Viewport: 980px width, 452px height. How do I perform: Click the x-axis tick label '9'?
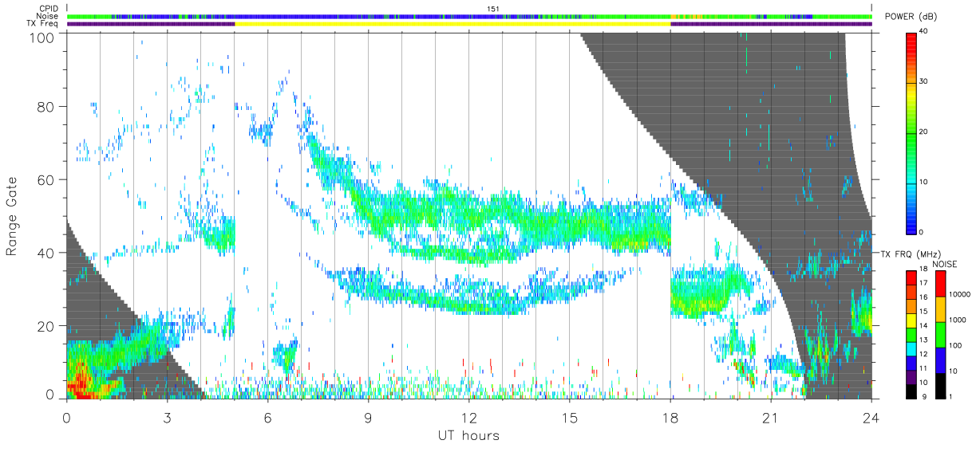tap(368, 419)
